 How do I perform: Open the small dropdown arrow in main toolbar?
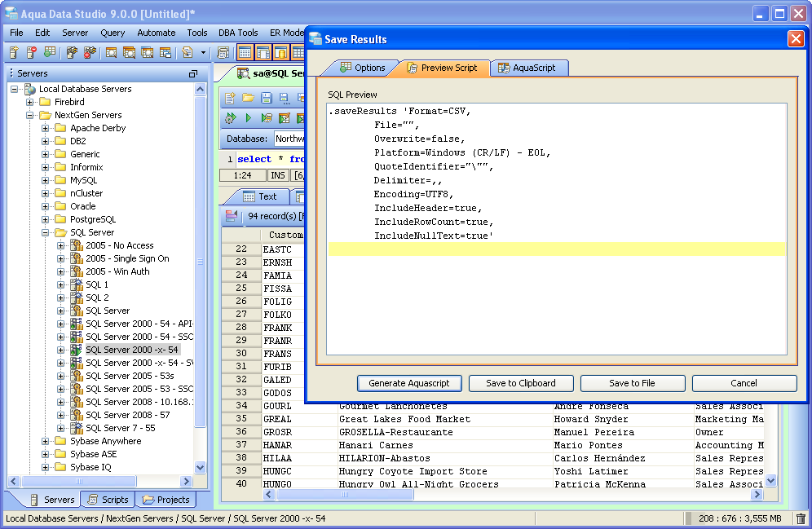click(202, 53)
